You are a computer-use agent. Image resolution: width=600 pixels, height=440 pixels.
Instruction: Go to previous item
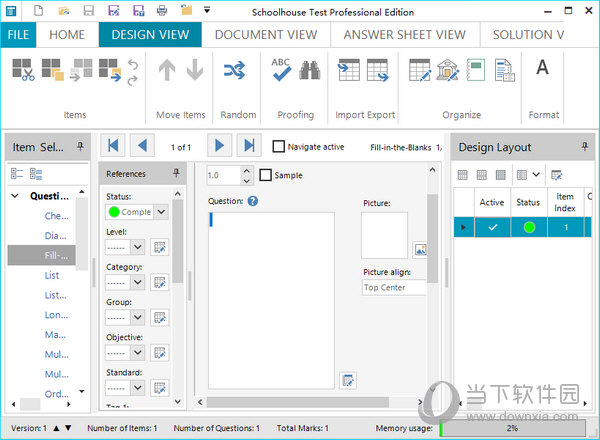142,145
